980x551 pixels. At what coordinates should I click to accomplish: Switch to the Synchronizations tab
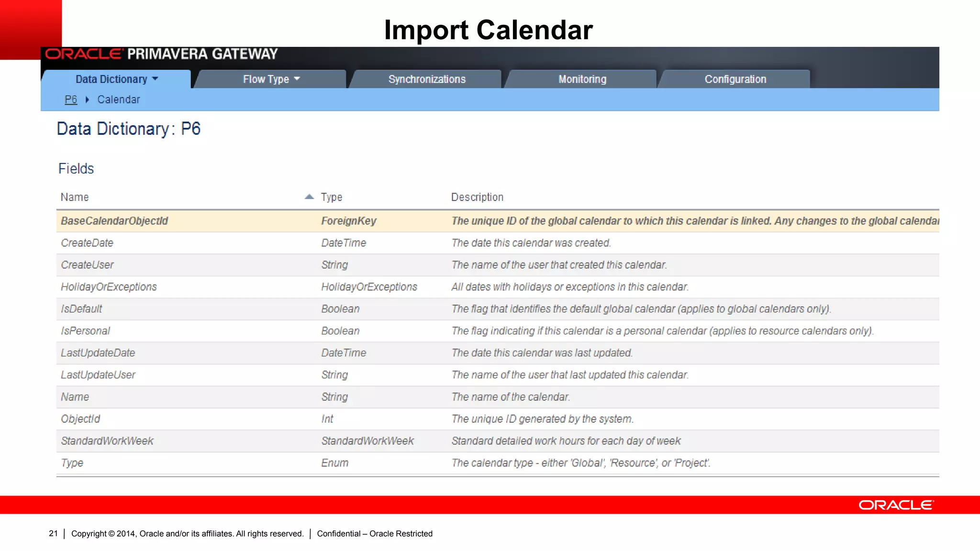point(426,79)
